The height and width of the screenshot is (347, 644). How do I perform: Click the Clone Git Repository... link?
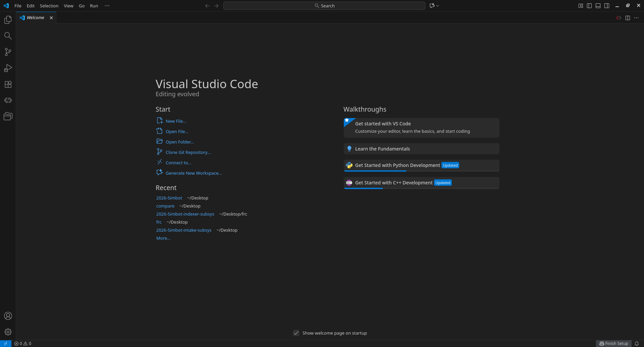click(188, 152)
